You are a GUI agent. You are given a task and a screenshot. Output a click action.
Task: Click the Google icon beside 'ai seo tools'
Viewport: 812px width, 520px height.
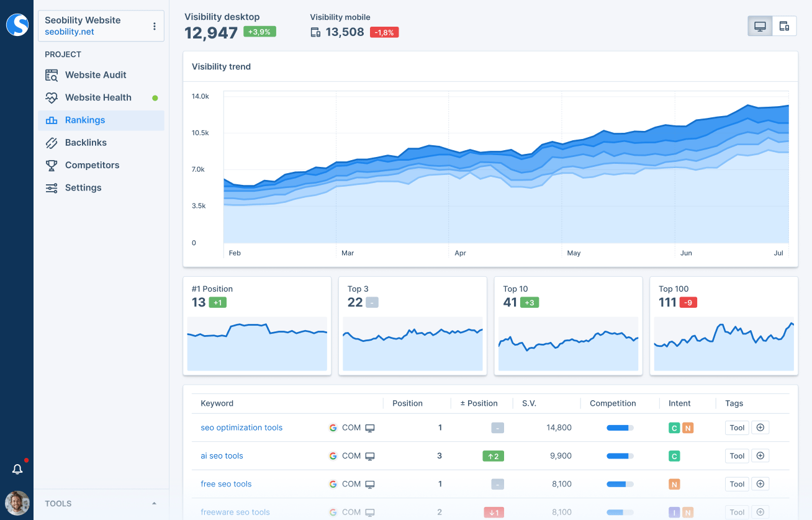click(x=333, y=455)
